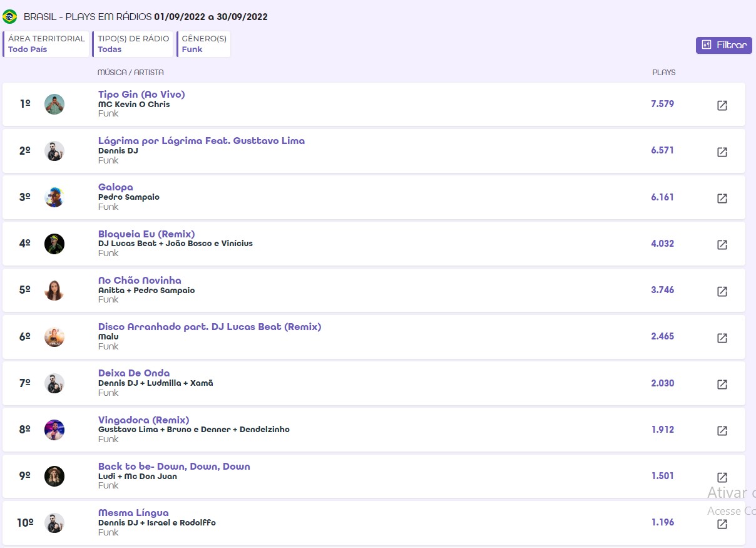The image size is (756, 548).
Task: Open external link for Vingadora (Remix)
Action: (722, 431)
